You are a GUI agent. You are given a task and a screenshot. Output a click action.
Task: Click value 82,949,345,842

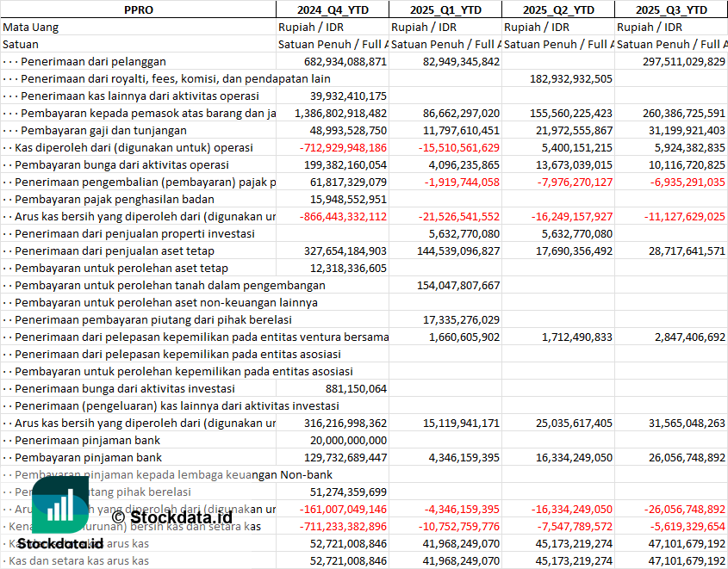tap(461, 62)
